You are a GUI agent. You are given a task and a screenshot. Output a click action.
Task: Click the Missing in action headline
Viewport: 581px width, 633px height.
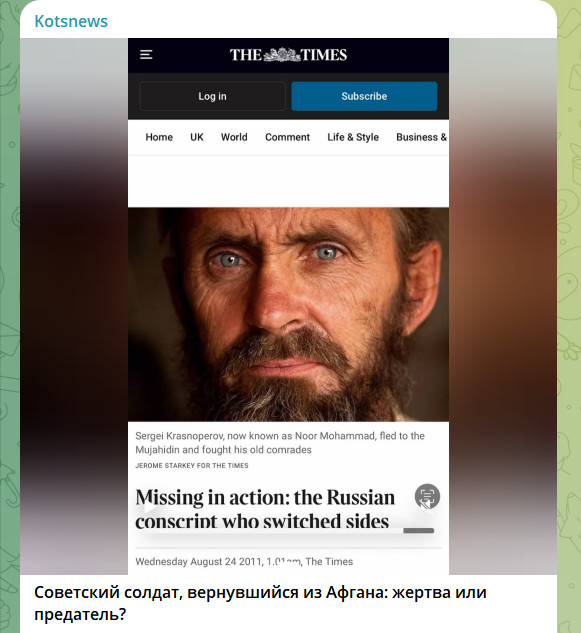click(x=265, y=508)
